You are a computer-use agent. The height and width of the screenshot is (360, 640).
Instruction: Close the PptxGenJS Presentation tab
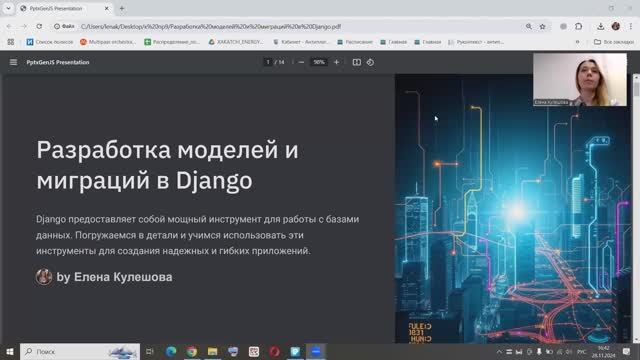107,8
